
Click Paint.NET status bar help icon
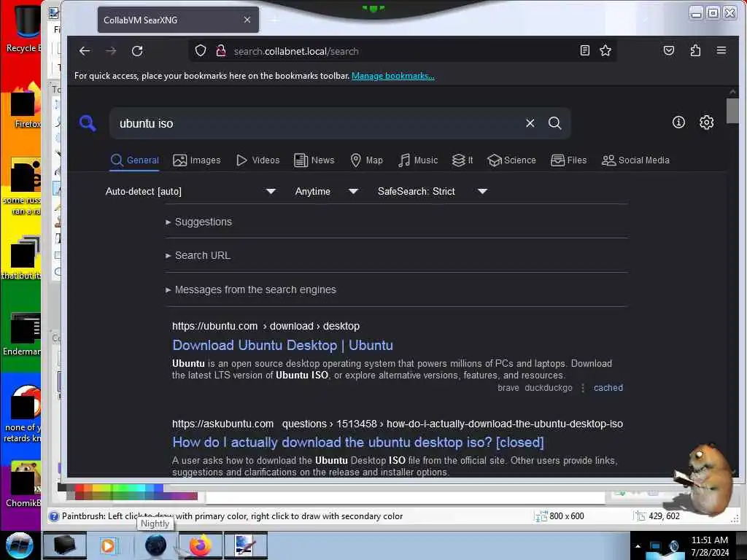[x=54, y=516]
